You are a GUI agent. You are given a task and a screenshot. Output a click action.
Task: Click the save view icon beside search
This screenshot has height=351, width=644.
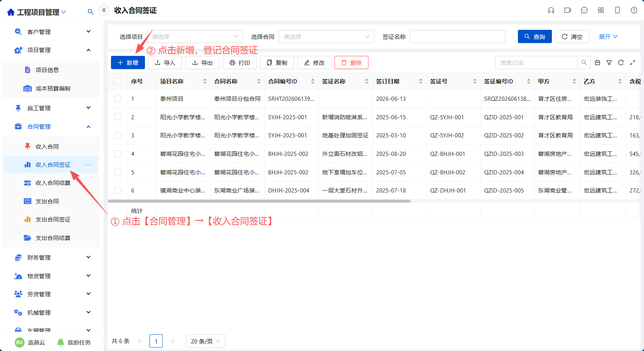click(x=598, y=63)
